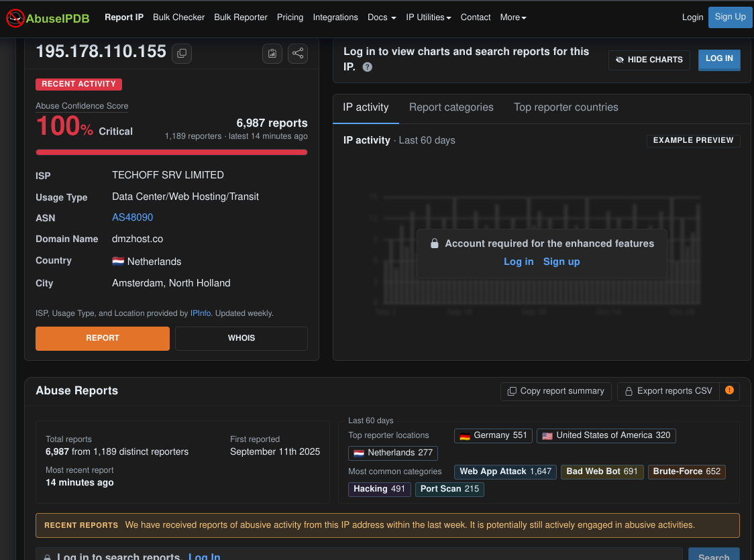
Task: Click Log In link beside search reports
Action: click(205, 556)
